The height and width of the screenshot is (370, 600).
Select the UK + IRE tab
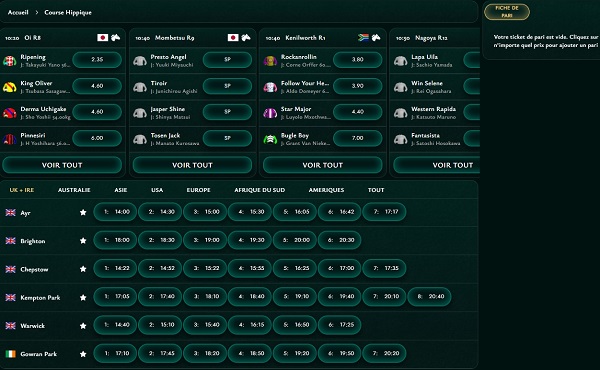(x=22, y=190)
